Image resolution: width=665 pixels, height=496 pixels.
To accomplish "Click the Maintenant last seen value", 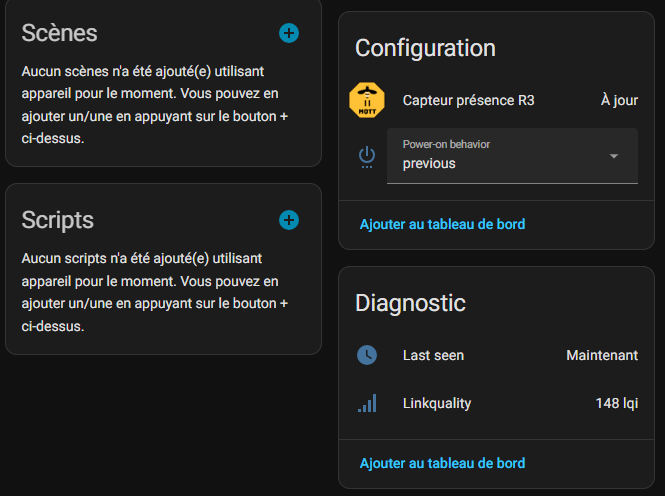I will point(602,355).
